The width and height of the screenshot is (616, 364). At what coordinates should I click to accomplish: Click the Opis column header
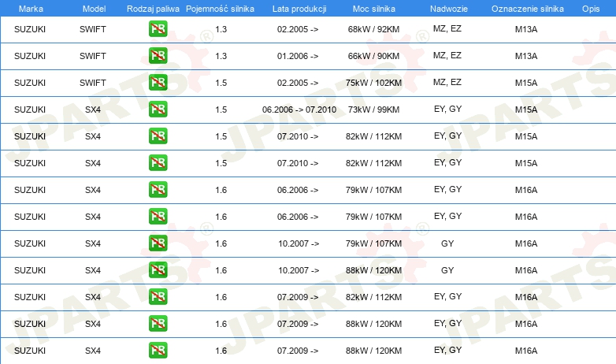pyautogui.click(x=591, y=9)
